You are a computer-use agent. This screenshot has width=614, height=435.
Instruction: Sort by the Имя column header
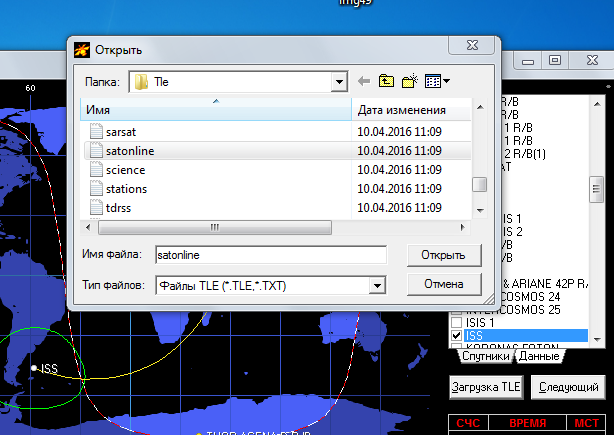tap(216, 110)
